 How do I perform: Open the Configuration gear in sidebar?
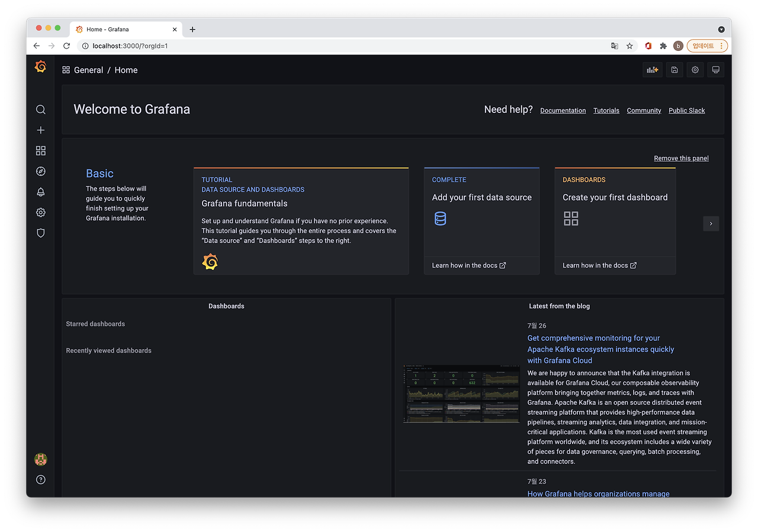tap(40, 212)
